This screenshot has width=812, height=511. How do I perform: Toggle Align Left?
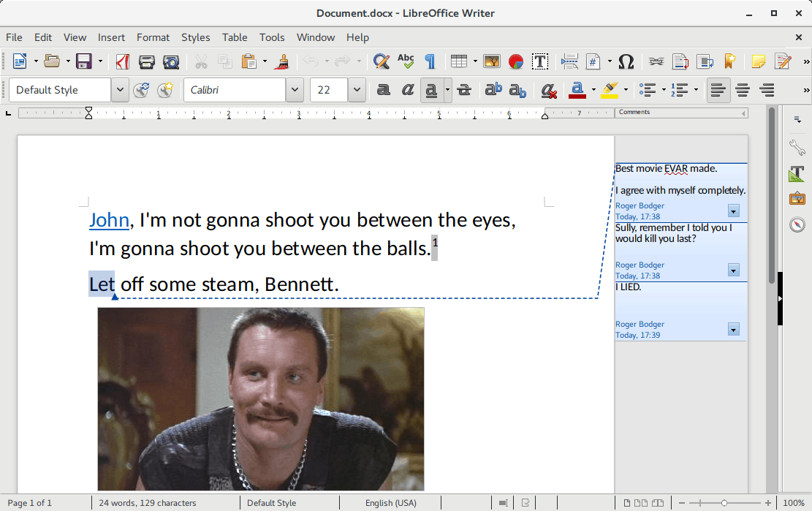(718, 90)
